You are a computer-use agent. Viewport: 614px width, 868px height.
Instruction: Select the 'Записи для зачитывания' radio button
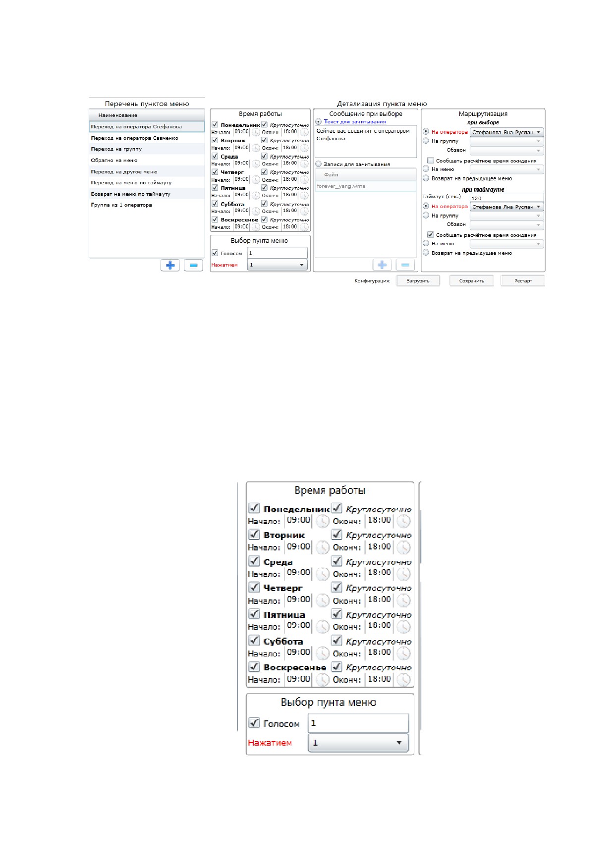[x=319, y=163]
